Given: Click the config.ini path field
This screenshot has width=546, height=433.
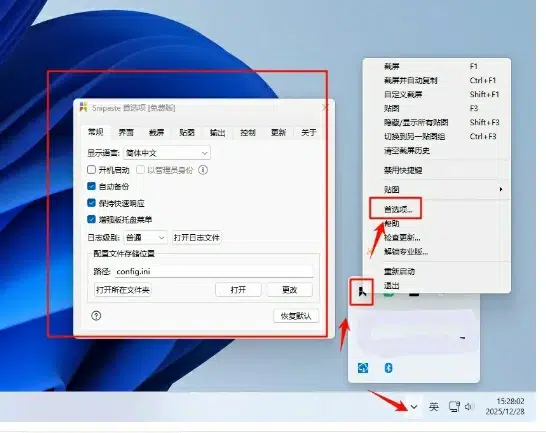Looking at the screenshot, I should (214, 271).
